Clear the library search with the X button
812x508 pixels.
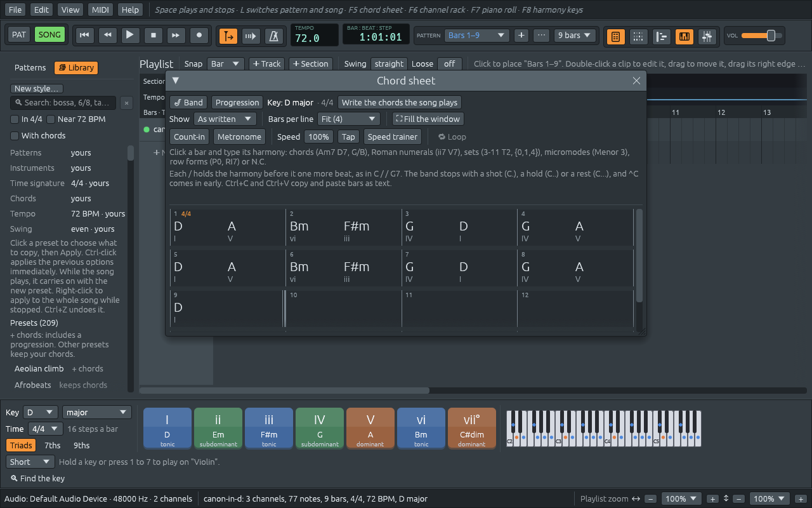click(126, 103)
